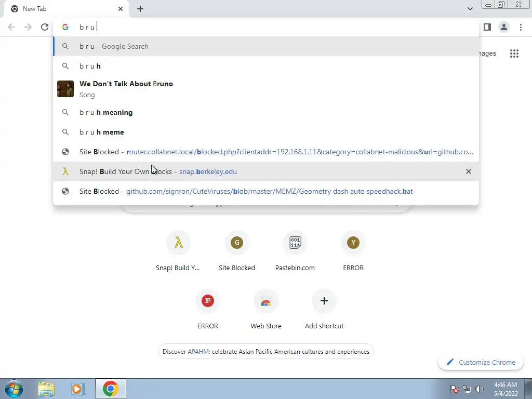Expand the tab search chevron
This screenshot has width=532, height=399.
pos(470,9)
